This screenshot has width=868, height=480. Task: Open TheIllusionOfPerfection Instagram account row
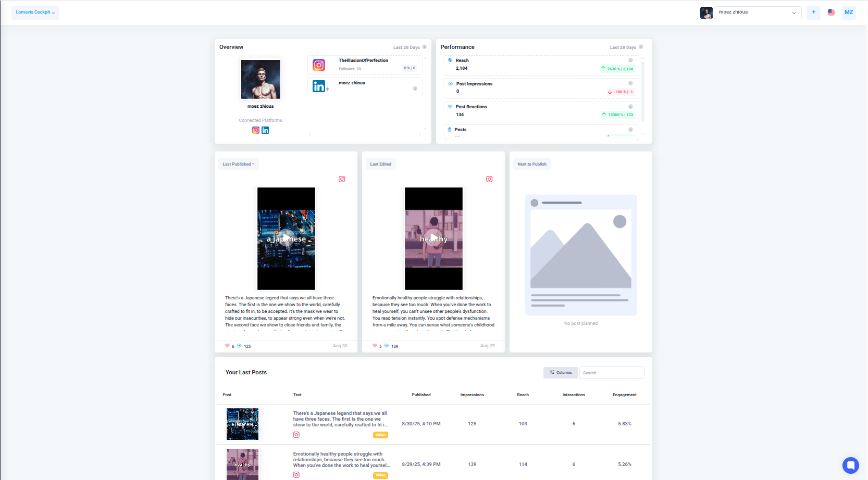pos(365,65)
